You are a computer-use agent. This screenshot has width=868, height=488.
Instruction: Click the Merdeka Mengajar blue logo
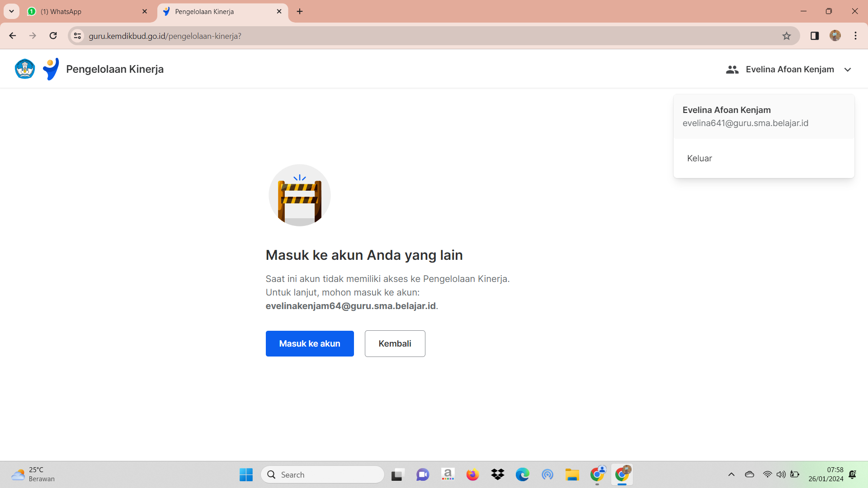pyautogui.click(x=51, y=69)
